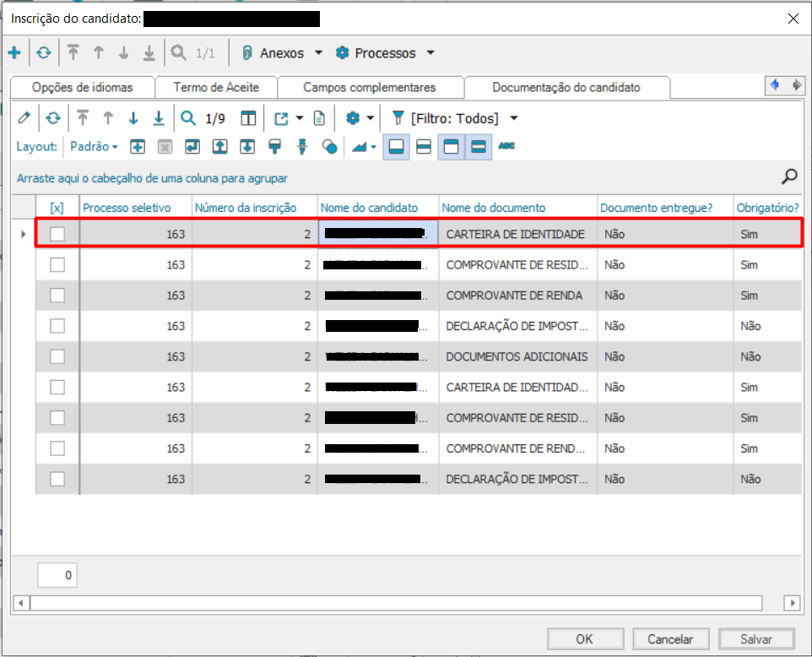Click the blue magnifier beside the 1/9 counter
Viewport: 812px width, 657px height.
[x=188, y=118]
